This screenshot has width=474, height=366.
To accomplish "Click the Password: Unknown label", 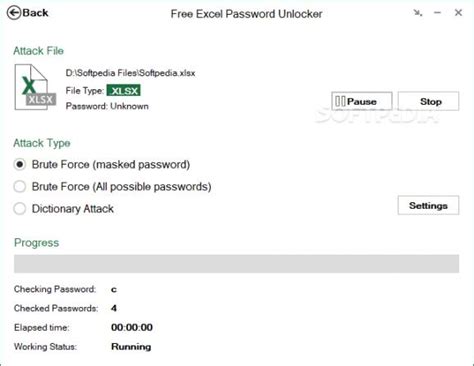I will [107, 106].
